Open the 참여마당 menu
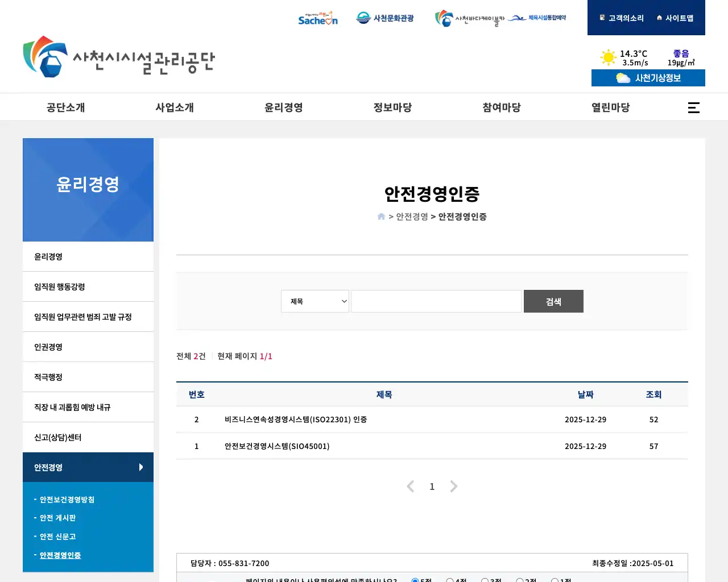The height and width of the screenshot is (582, 728). pos(502,107)
